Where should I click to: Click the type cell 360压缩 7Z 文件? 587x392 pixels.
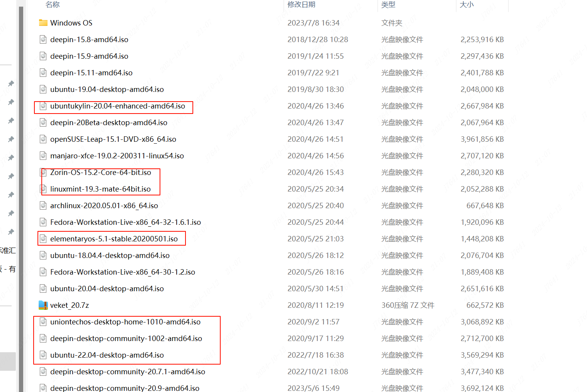(x=408, y=305)
